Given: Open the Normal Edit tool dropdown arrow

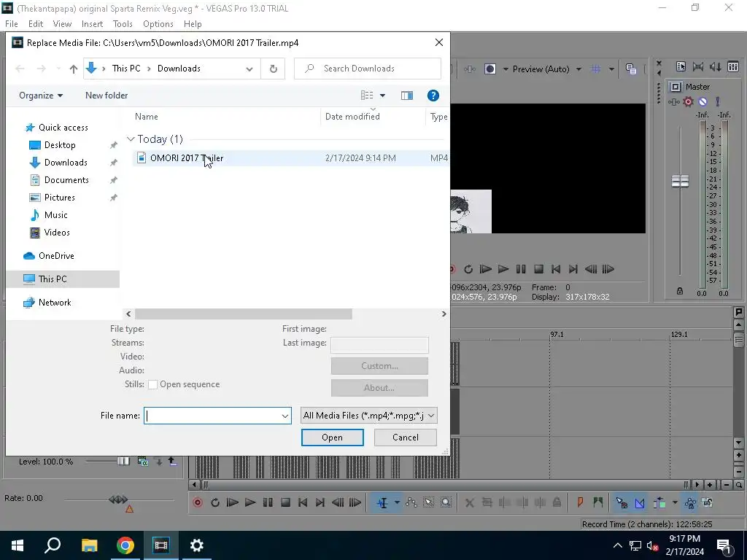Looking at the screenshot, I should (x=396, y=502).
